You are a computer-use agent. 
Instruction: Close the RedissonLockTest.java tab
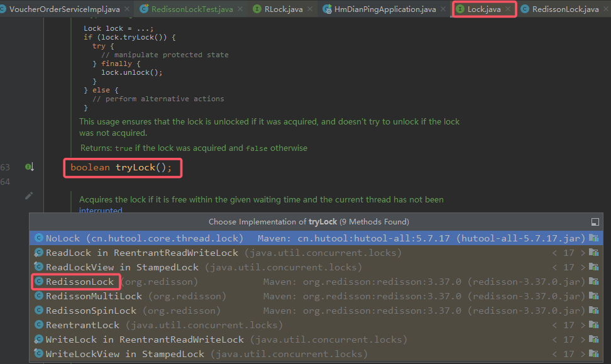[x=240, y=9]
